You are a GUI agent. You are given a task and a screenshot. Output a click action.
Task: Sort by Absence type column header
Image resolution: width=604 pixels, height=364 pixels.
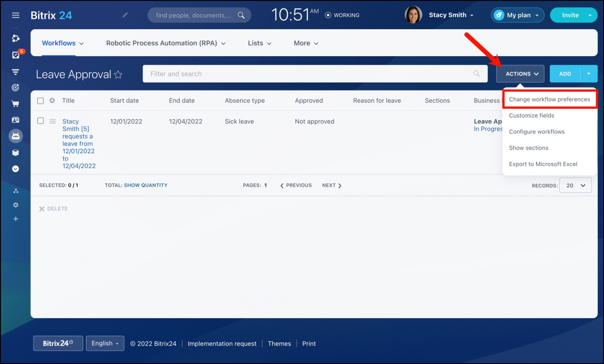pos(245,100)
